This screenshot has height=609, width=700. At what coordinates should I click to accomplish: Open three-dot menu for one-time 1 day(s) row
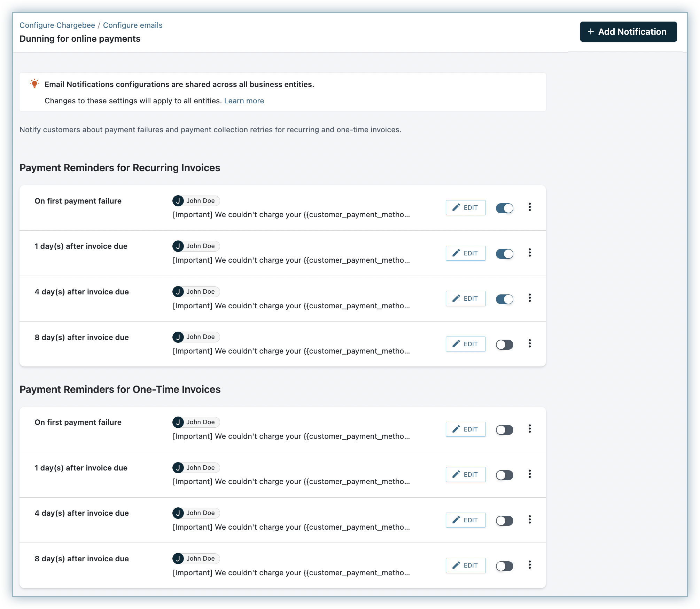[x=530, y=474]
